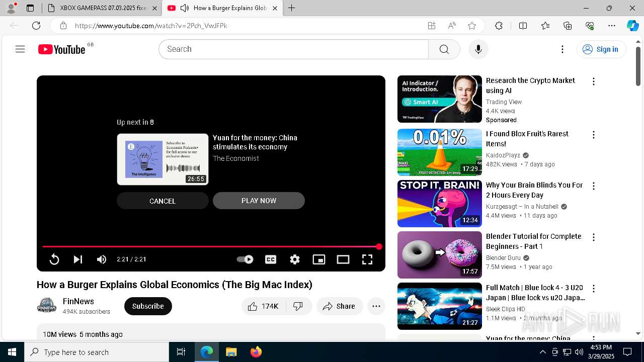
Task: Open a new browser tab
Action: (x=291, y=8)
